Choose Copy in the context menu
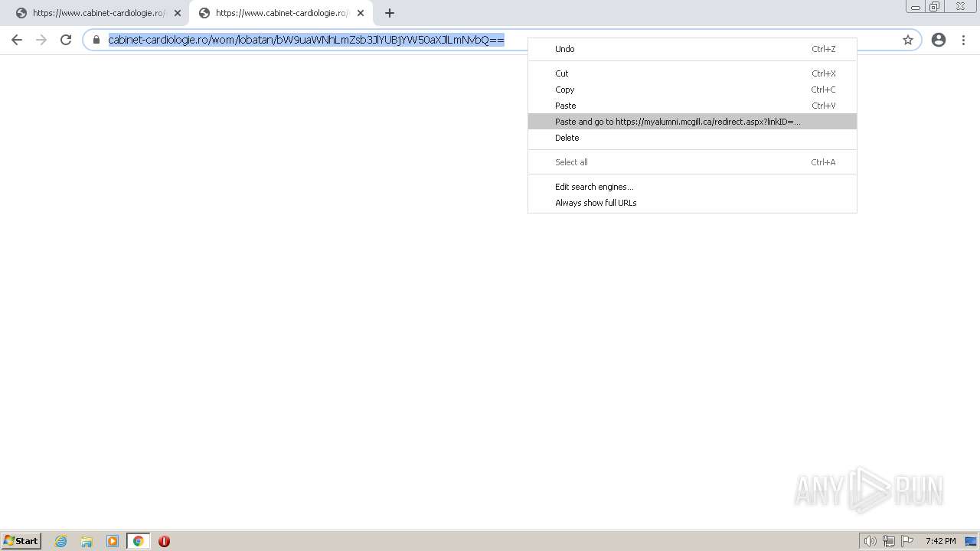Screen dimensions: 980x551 click(692, 90)
